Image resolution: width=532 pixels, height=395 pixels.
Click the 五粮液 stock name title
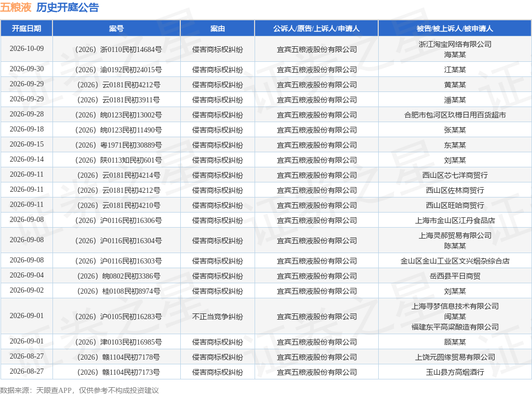(x=16, y=7)
